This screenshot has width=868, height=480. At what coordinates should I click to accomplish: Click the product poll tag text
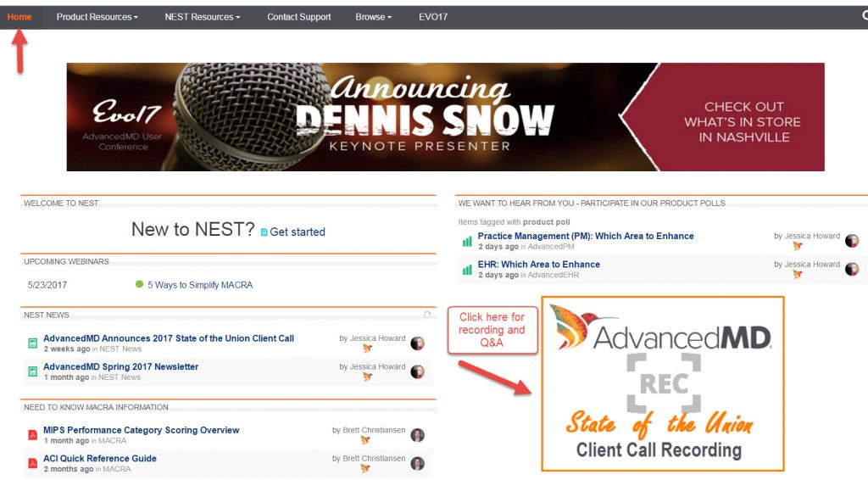(547, 222)
